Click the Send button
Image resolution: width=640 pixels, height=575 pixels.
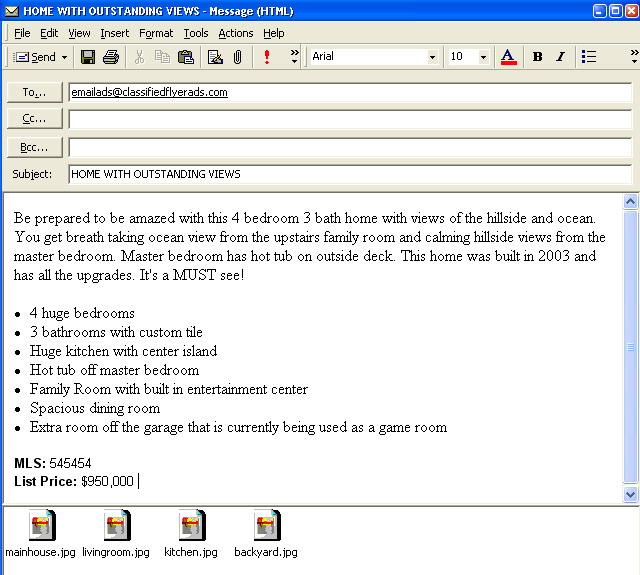35,57
